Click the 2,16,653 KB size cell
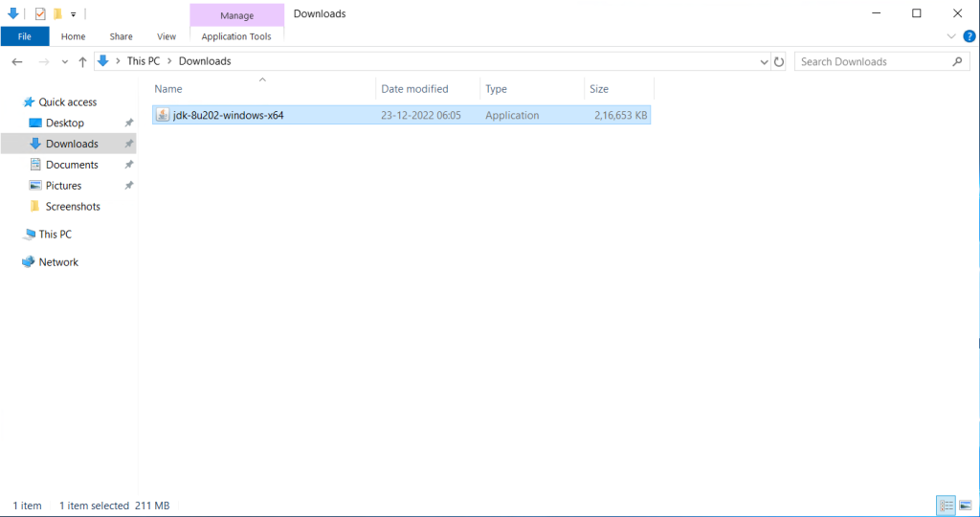980x517 pixels. tap(620, 115)
